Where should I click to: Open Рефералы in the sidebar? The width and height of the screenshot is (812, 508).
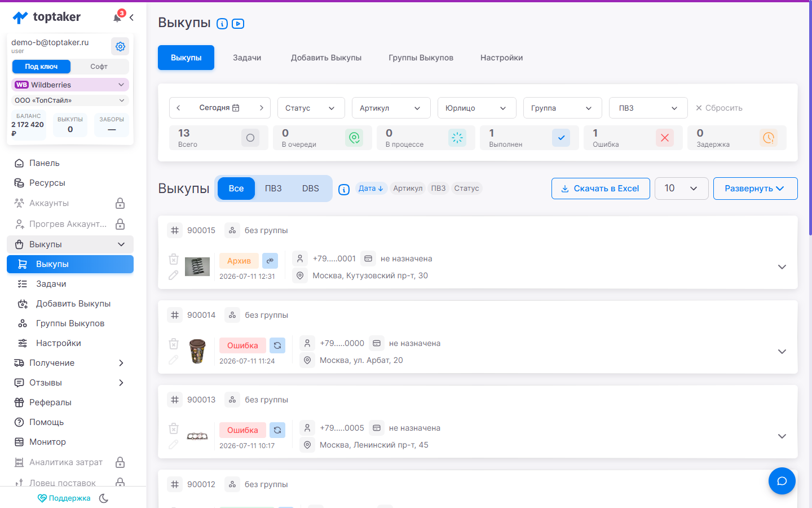pos(70,402)
